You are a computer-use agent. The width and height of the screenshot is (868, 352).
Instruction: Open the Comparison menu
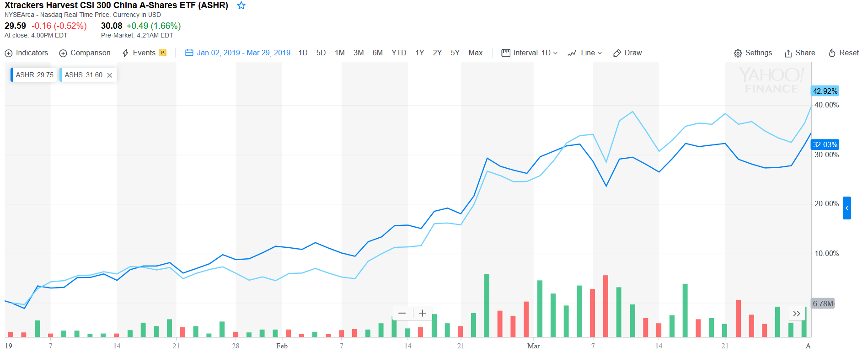[x=85, y=53]
